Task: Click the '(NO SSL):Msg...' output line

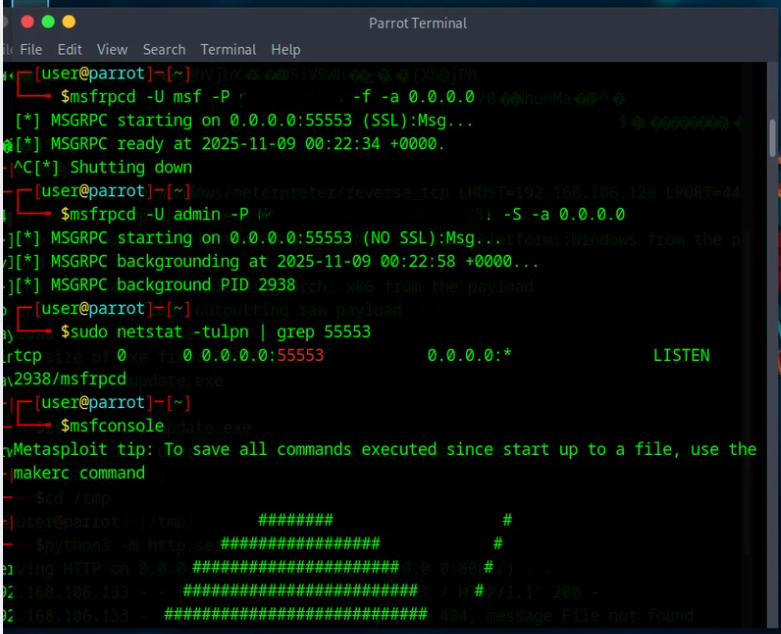Action: pyautogui.click(x=258, y=238)
